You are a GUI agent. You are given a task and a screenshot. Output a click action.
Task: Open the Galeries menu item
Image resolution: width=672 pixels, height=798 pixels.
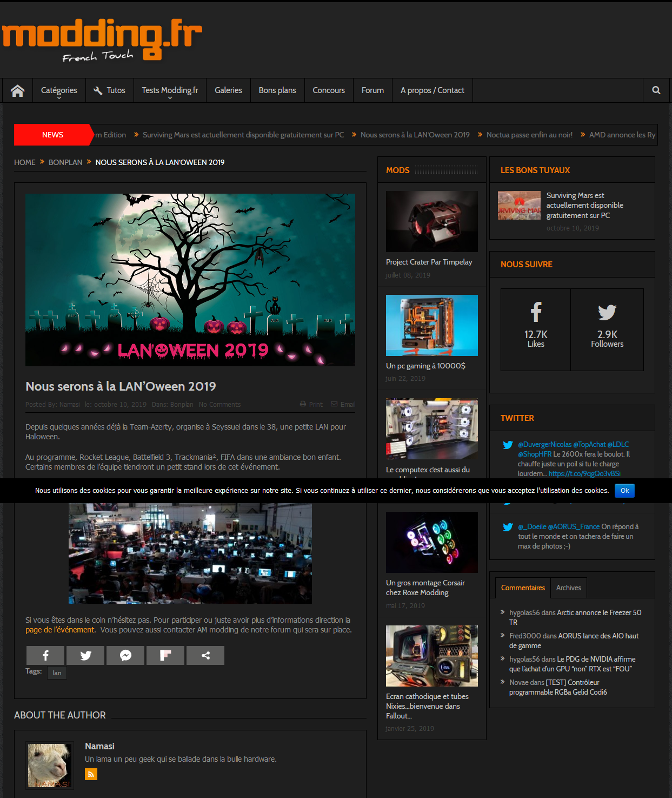228,90
